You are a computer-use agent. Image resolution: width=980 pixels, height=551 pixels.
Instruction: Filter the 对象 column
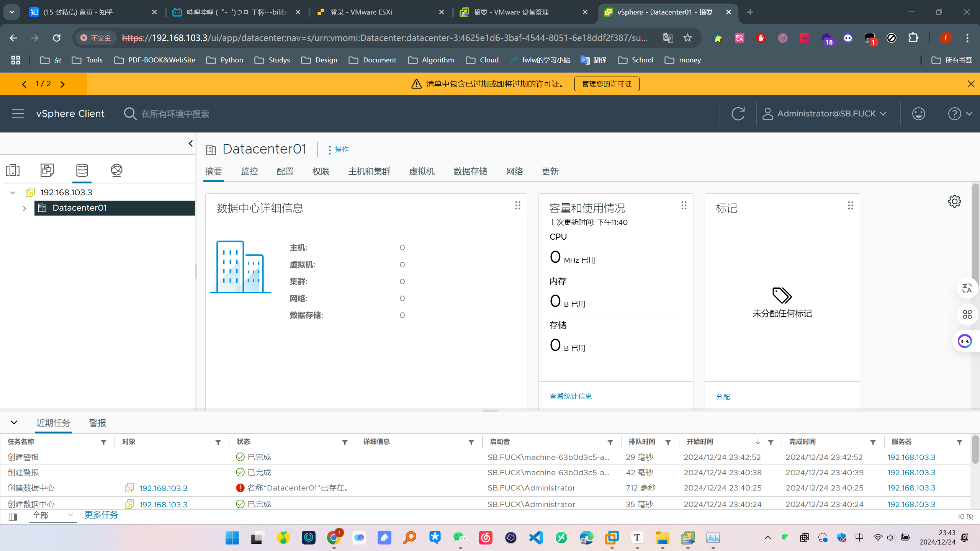click(x=218, y=443)
